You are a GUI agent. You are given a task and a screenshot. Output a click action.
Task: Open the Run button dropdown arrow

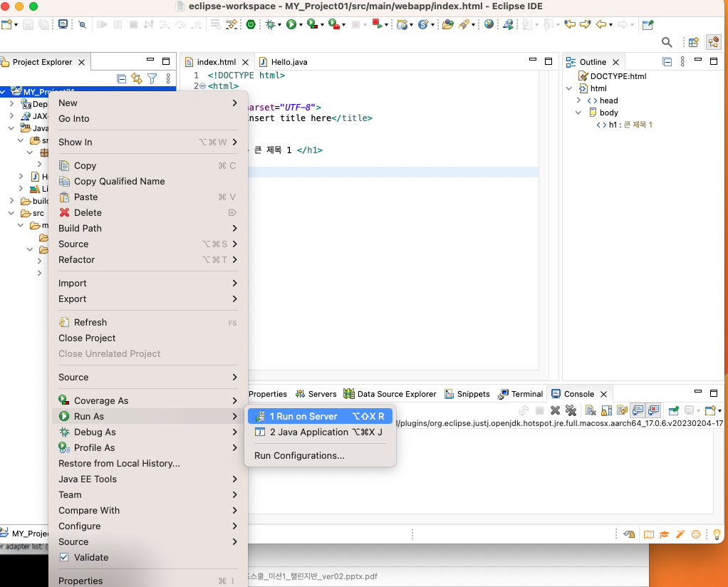click(x=301, y=25)
